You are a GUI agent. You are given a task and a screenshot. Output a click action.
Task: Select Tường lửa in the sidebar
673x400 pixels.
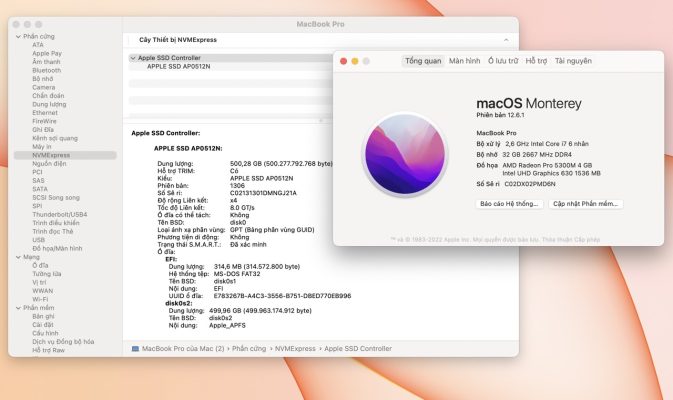(x=47, y=274)
